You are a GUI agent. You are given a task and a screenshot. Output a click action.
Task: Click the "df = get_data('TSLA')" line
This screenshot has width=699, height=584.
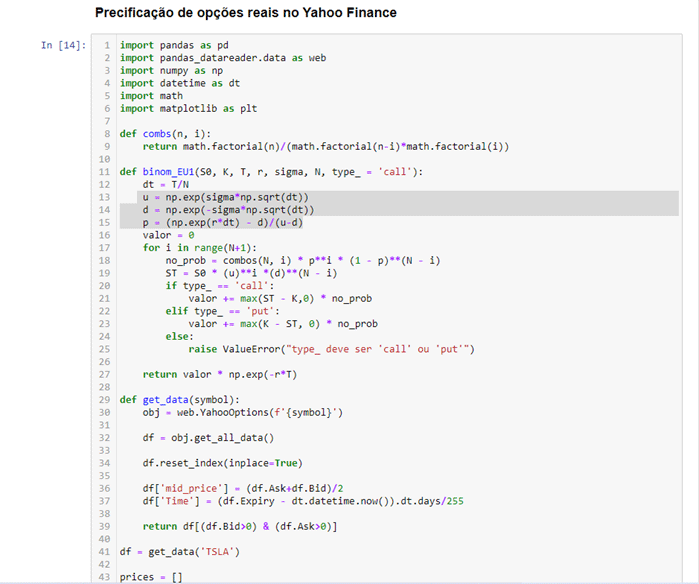tap(180, 551)
